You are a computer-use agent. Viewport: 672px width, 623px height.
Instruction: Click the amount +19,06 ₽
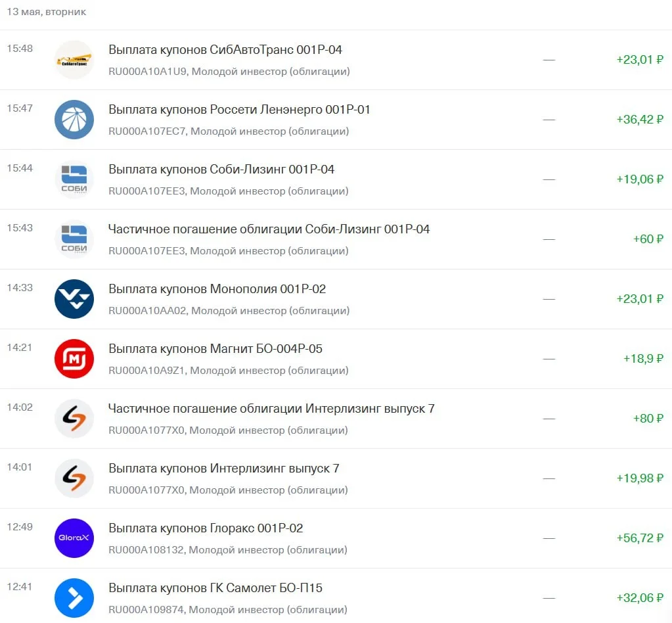click(640, 179)
